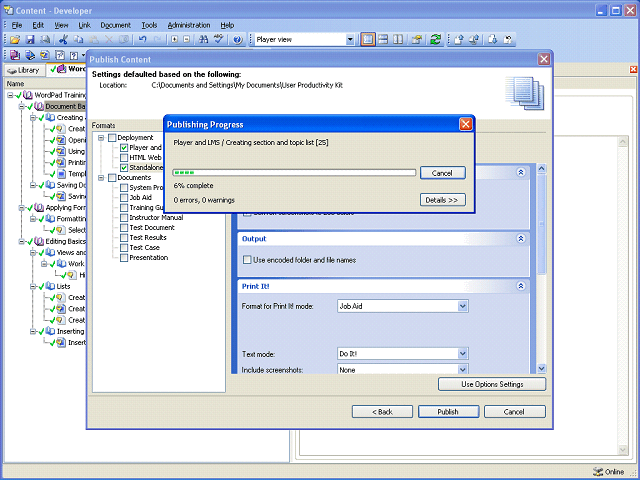This screenshot has height=480, width=640.
Task: Click the Spell check ABC toolbar icon
Action: click(219, 40)
